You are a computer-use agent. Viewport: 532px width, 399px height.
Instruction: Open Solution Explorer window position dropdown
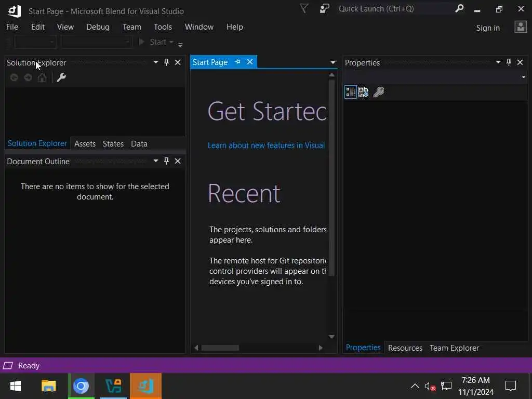[x=156, y=62]
